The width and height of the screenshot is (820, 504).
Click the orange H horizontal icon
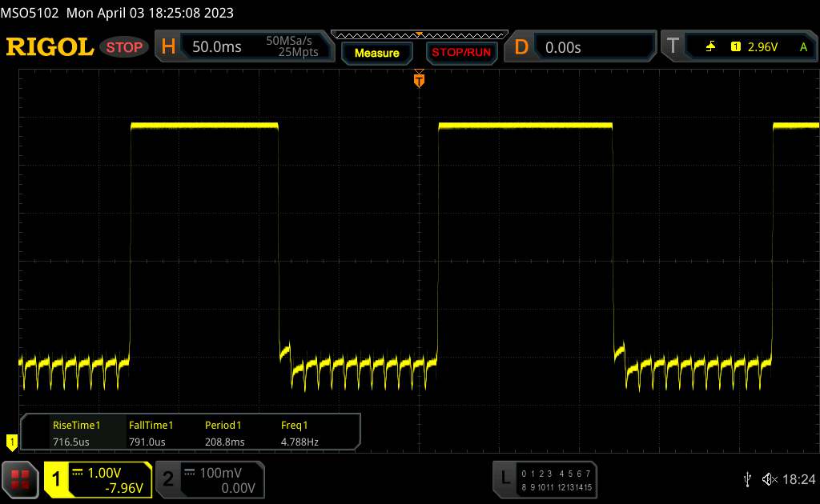pyautogui.click(x=168, y=47)
